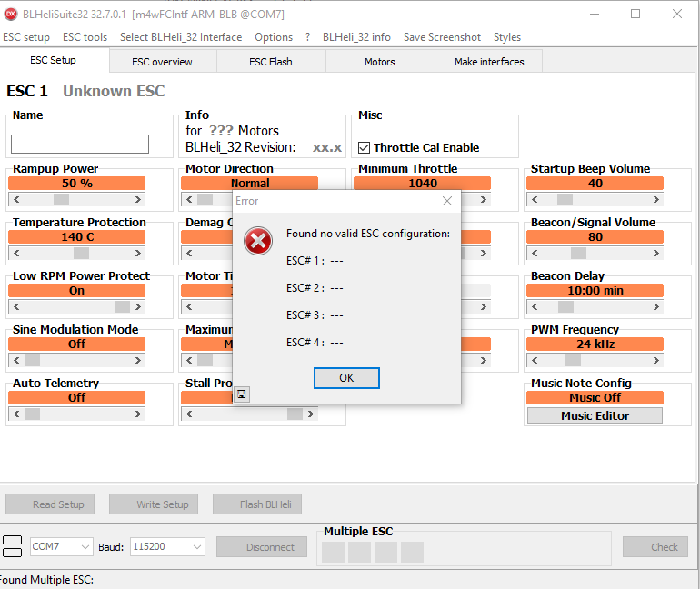Click Sine Modulation Mode left arrow
The height and width of the screenshot is (589, 700).
pos(16,360)
